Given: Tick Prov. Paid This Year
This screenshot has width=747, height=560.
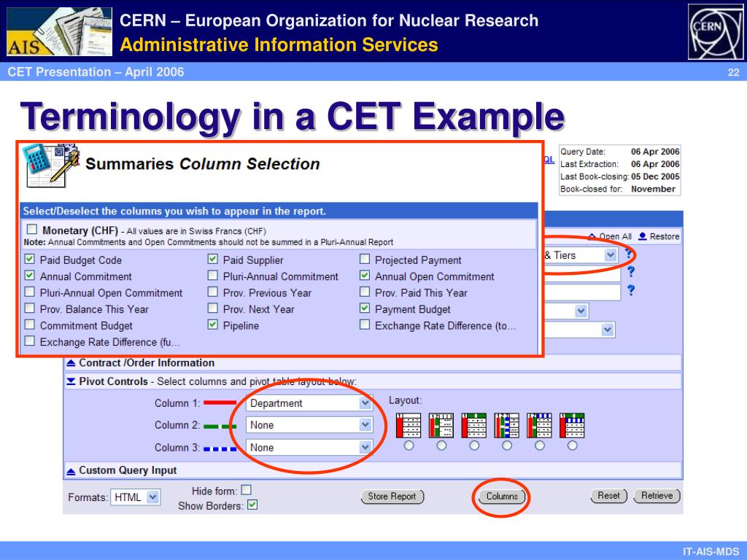Looking at the screenshot, I should click(365, 292).
